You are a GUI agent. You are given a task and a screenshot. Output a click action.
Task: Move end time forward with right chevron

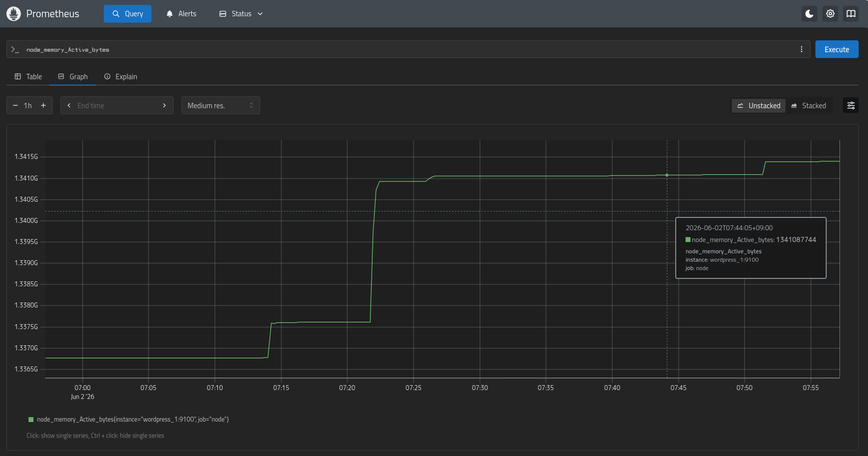[x=164, y=105]
